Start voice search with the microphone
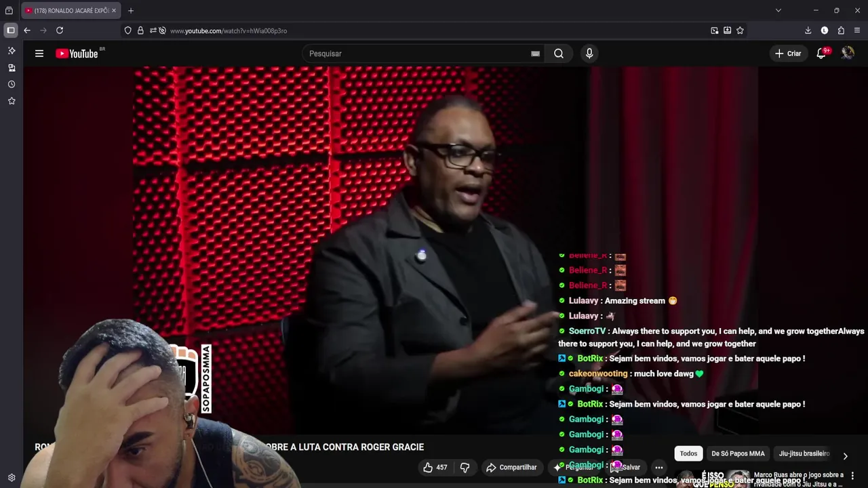This screenshot has width=868, height=488. (589, 54)
